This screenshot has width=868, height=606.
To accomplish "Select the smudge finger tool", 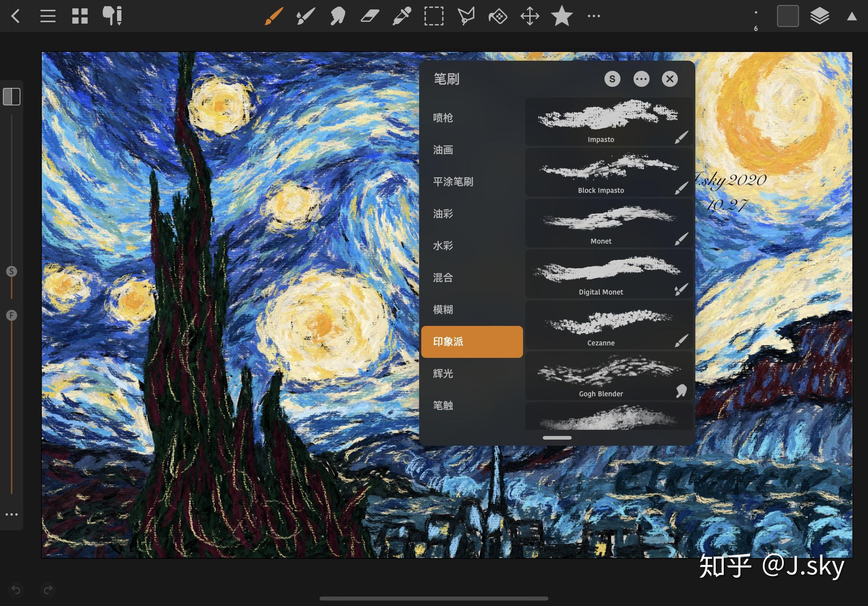I will [x=338, y=16].
